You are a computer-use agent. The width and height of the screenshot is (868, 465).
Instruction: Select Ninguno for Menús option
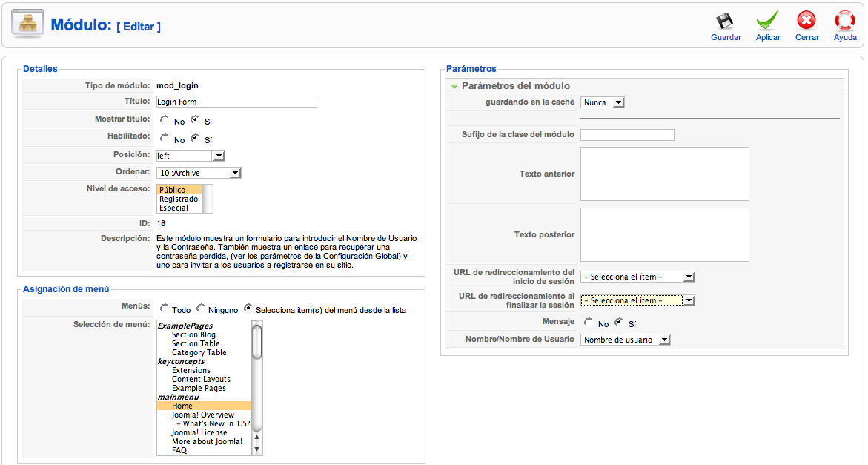(x=200, y=309)
